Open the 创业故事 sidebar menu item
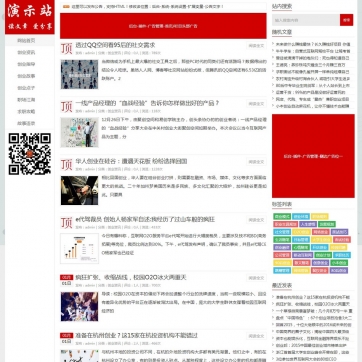 coord(26,76)
